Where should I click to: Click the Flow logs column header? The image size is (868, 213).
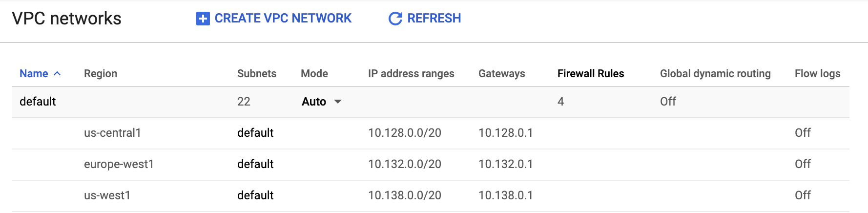pos(818,74)
